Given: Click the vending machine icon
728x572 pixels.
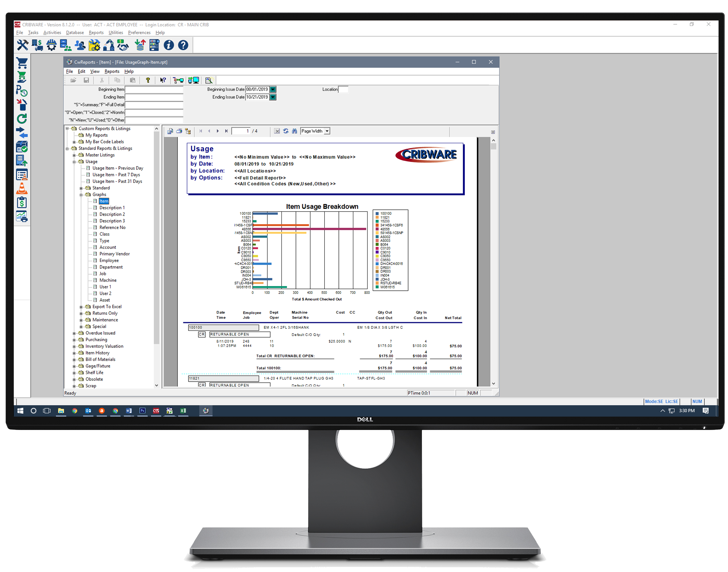Looking at the screenshot, I should (154, 45).
